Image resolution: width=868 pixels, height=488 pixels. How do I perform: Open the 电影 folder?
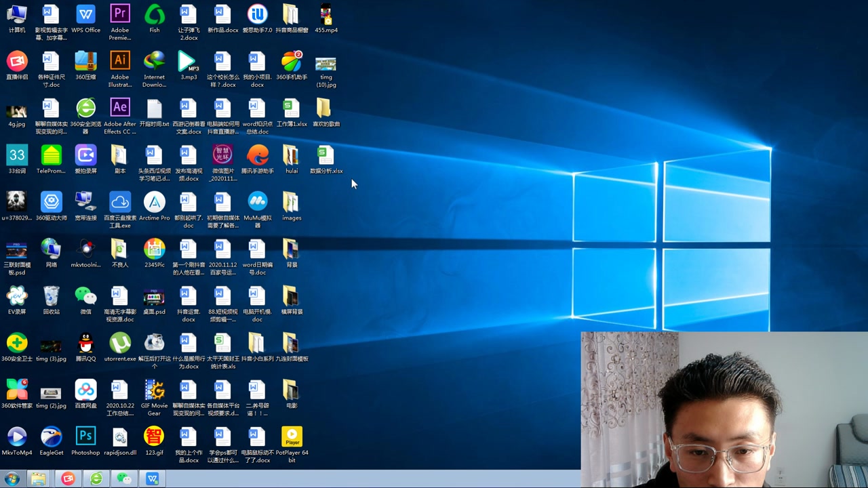(x=292, y=393)
